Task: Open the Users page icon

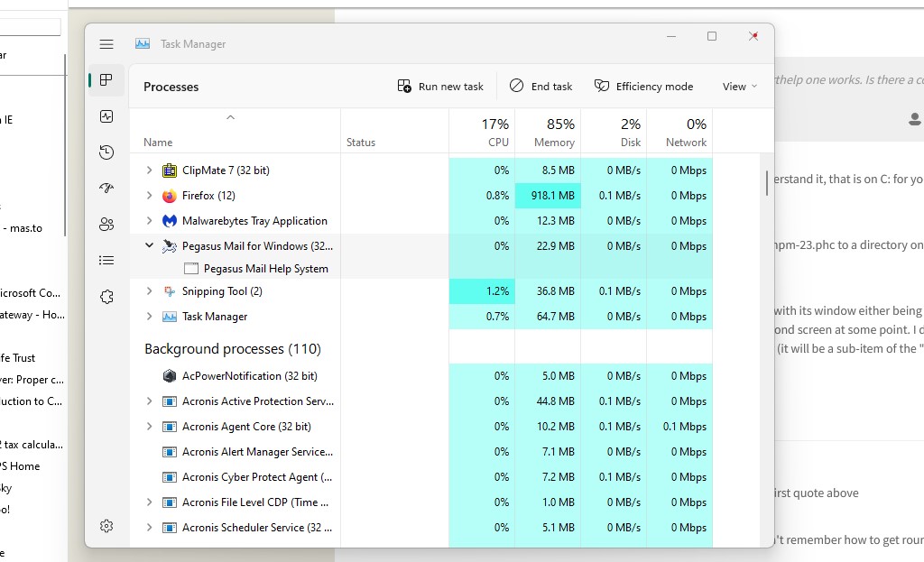Action: (x=106, y=225)
